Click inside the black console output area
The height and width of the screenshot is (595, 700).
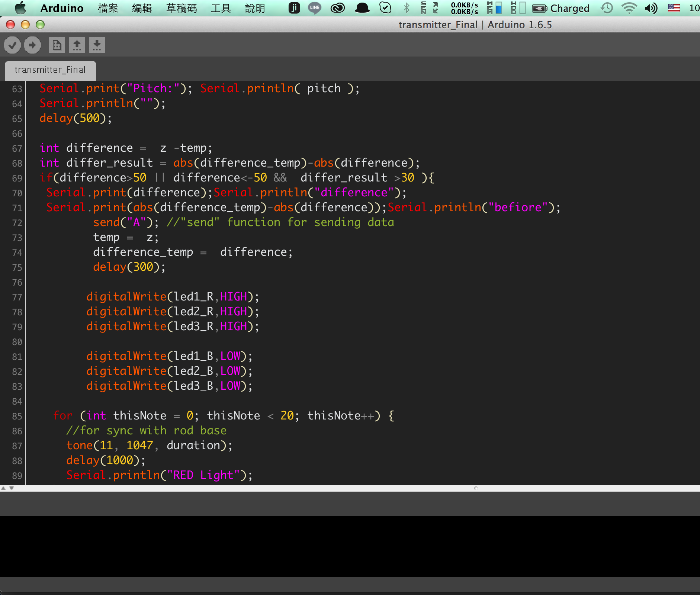tap(350, 546)
